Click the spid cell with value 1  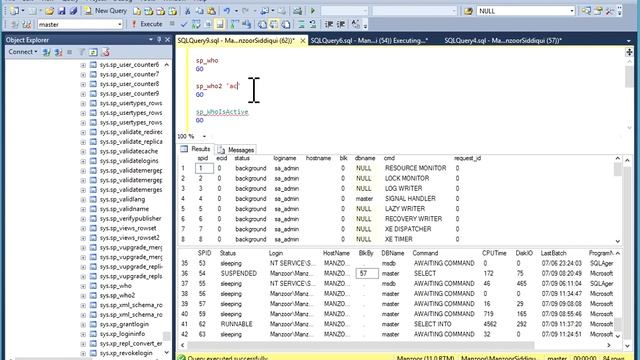coord(204,168)
